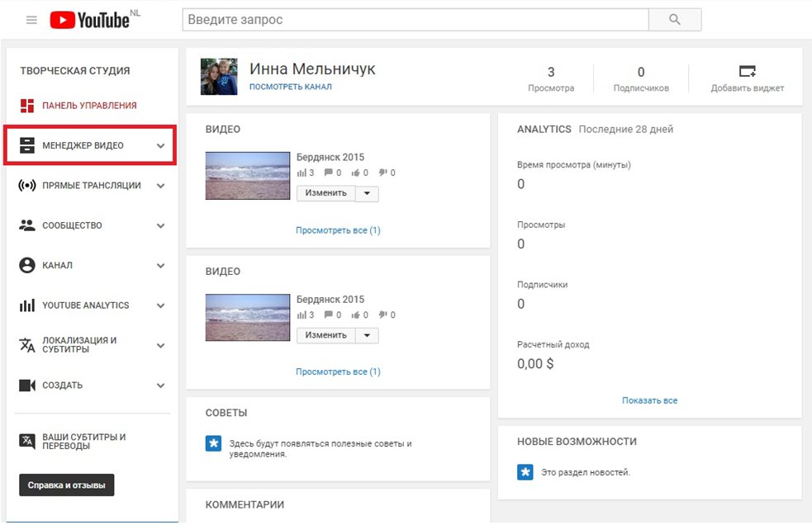Open dropdown arrow next to first Изменить
This screenshot has width=812, height=525.
coord(368,193)
